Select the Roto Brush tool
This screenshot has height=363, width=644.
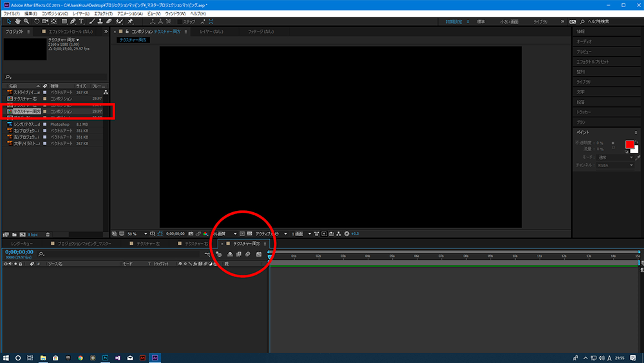[x=120, y=21]
